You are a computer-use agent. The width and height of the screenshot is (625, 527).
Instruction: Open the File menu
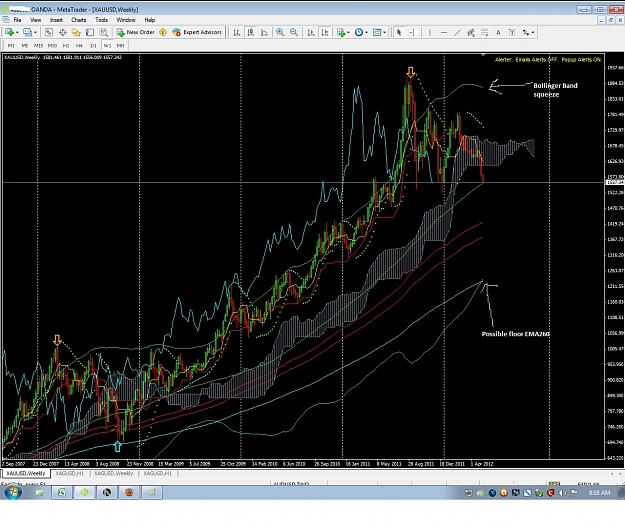point(17,20)
